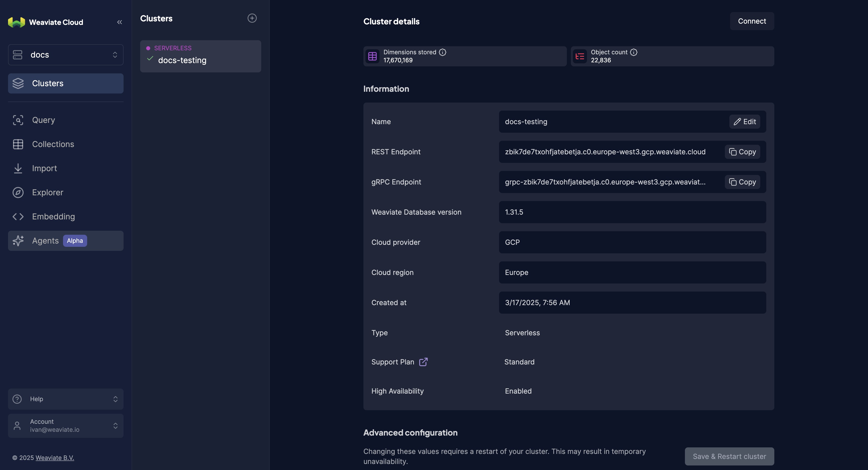This screenshot has width=868, height=470.
Task: Click the Help question mark icon
Action: 17,399
